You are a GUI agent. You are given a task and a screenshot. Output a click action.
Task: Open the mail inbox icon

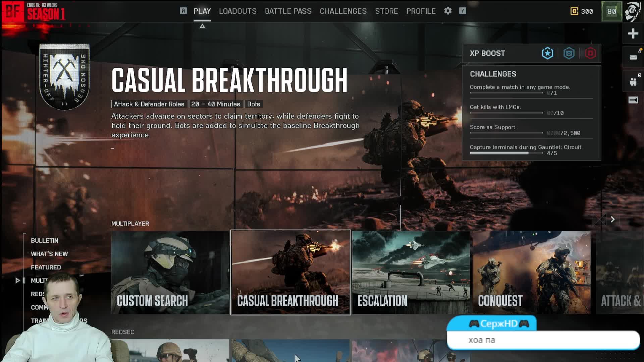tap(633, 57)
